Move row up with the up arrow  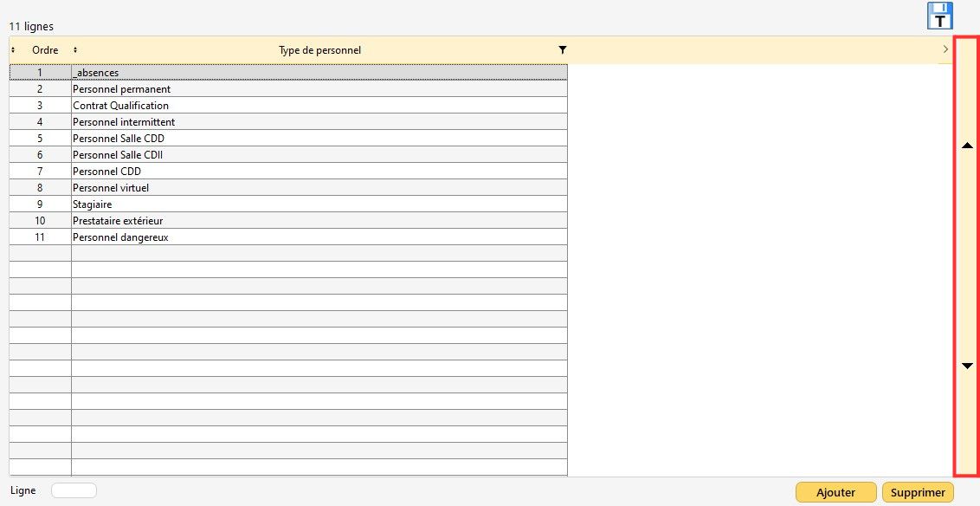[x=968, y=146]
